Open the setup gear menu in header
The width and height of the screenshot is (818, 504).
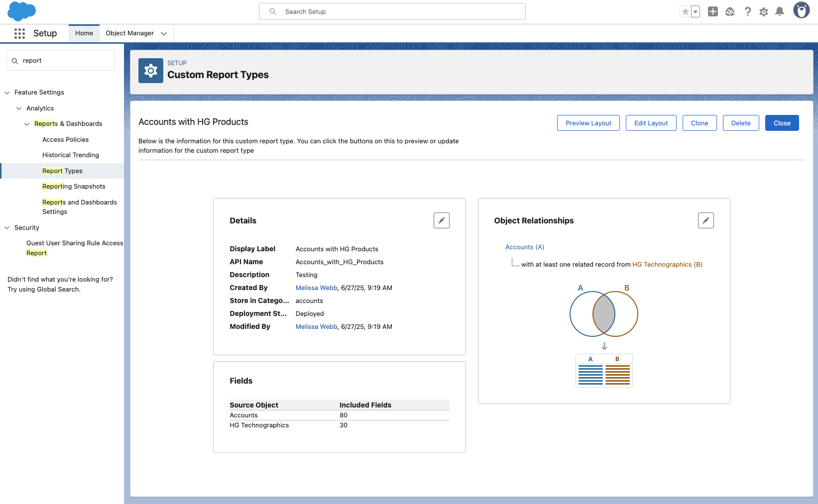[764, 11]
